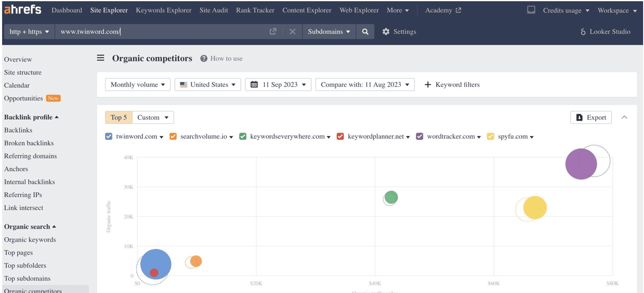Open Web Explorer
The height and width of the screenshot is (293, 644).
pyautogui.click(x=359, y=10)
